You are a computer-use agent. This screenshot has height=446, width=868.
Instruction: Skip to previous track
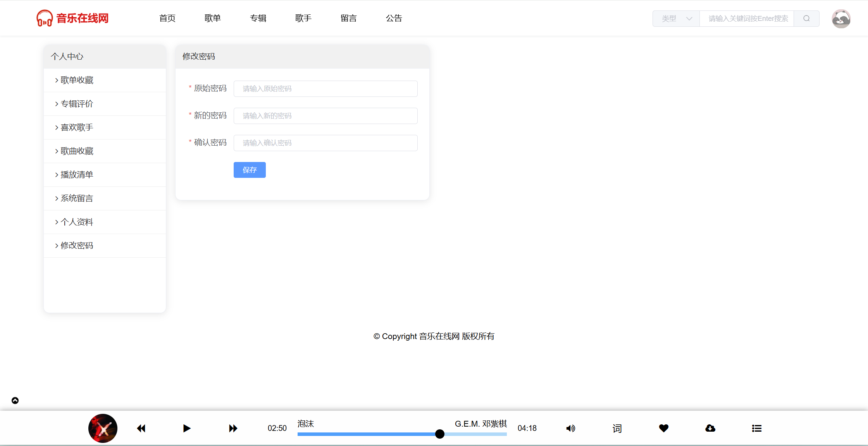[x=141, y=428]
